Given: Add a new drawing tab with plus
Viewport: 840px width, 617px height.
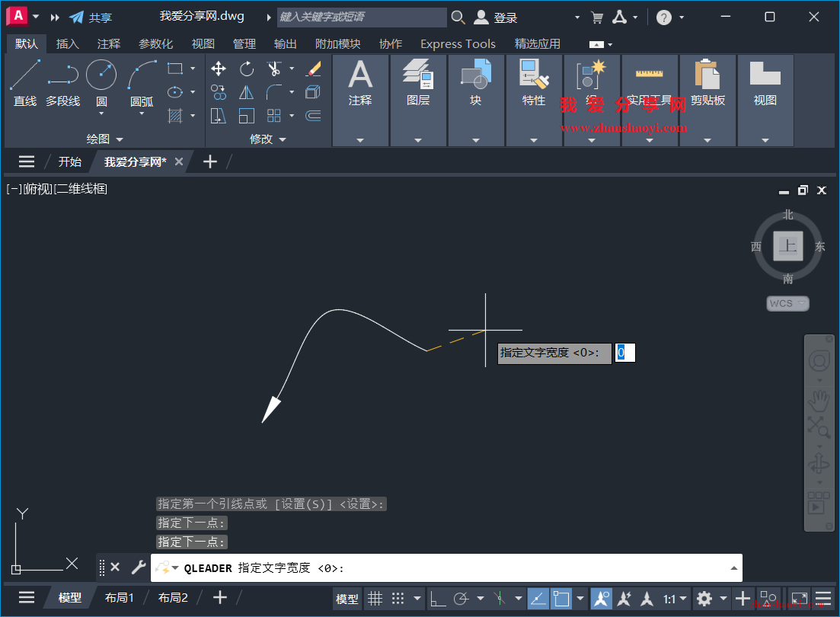Looking at the screenshot, I should pos(210,162).
